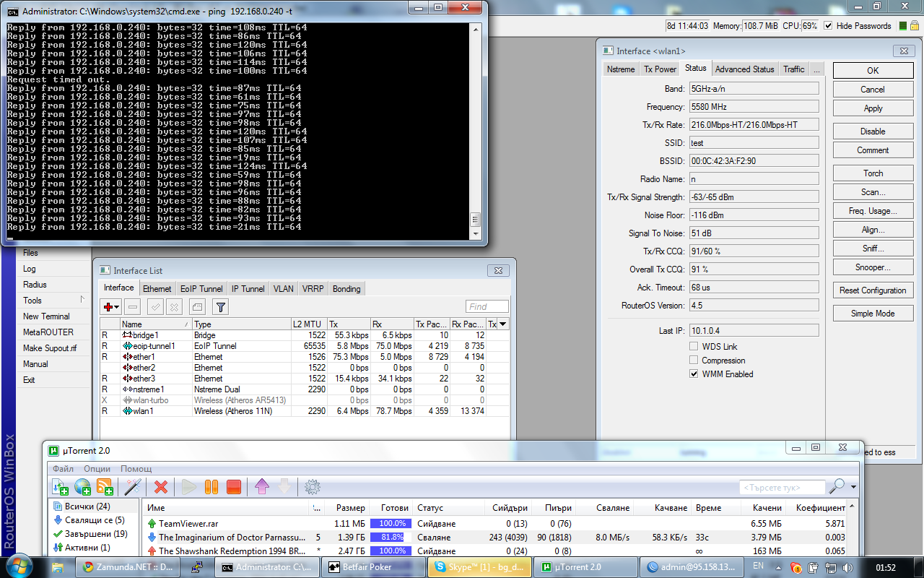Create new torrent with the wand icon
Image resolution: width=924 pixels, height=578 pixels.
click(x=133, y=487)
